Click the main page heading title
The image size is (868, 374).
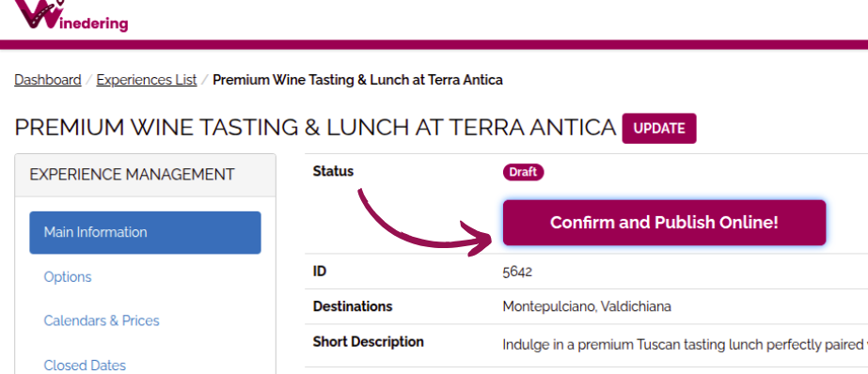click(x=315, y=128)
